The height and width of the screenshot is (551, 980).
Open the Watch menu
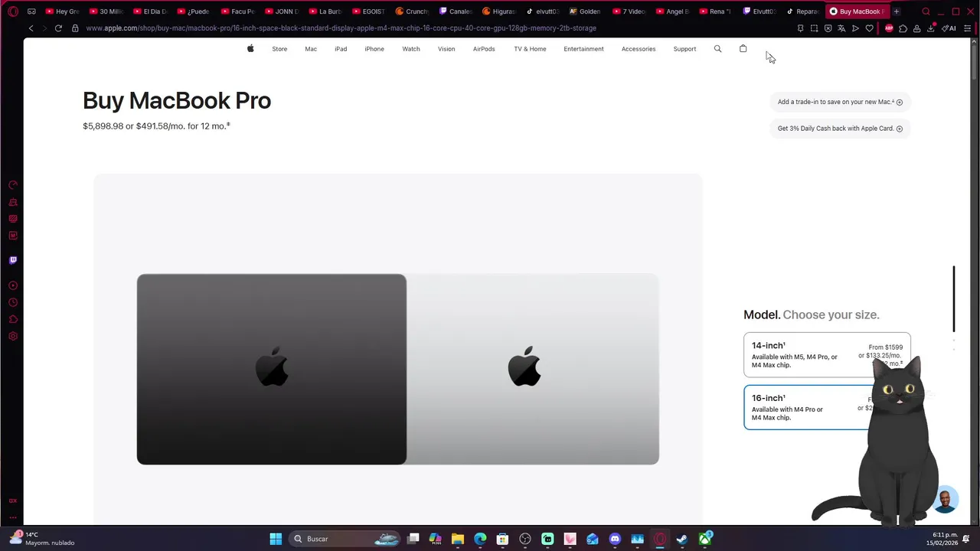411,49
